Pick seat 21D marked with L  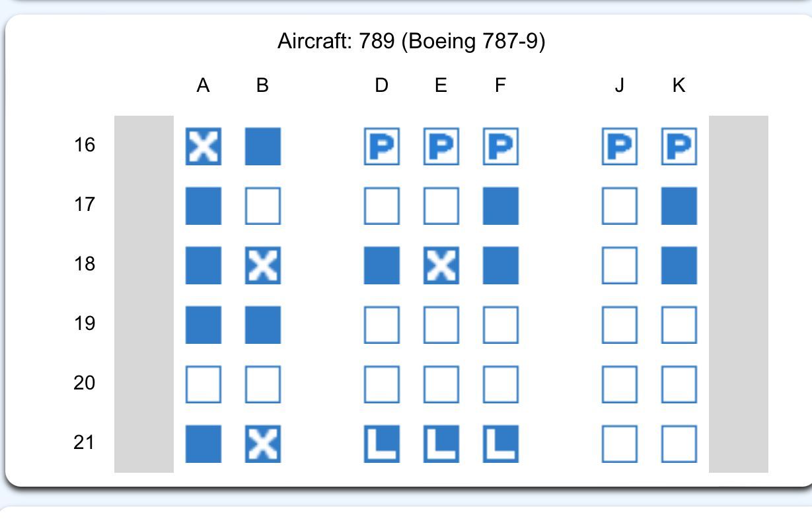[381, 444]
